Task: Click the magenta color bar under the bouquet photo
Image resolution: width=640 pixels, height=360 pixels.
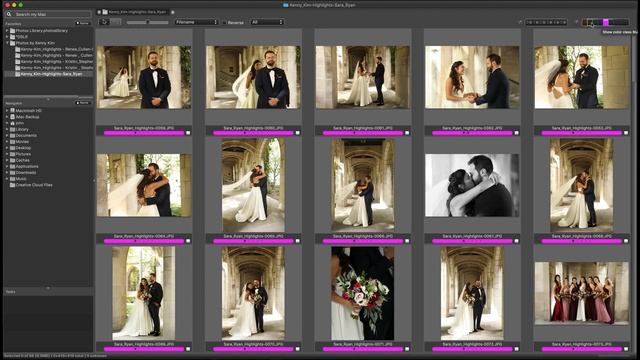Action: pyautogui.click(x=363, y=349)
